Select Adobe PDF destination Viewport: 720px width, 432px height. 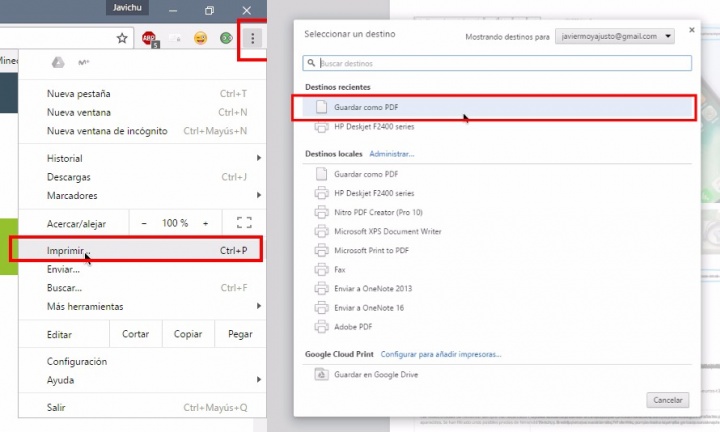497,327
